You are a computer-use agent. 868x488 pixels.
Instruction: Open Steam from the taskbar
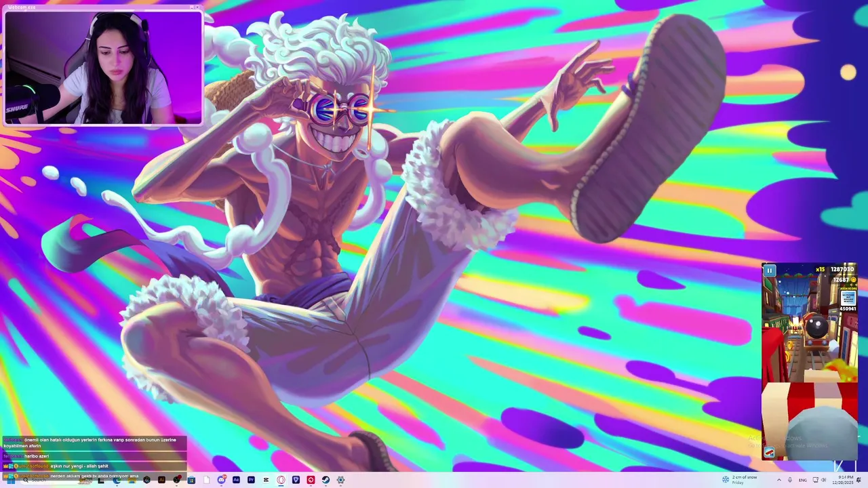325,480
